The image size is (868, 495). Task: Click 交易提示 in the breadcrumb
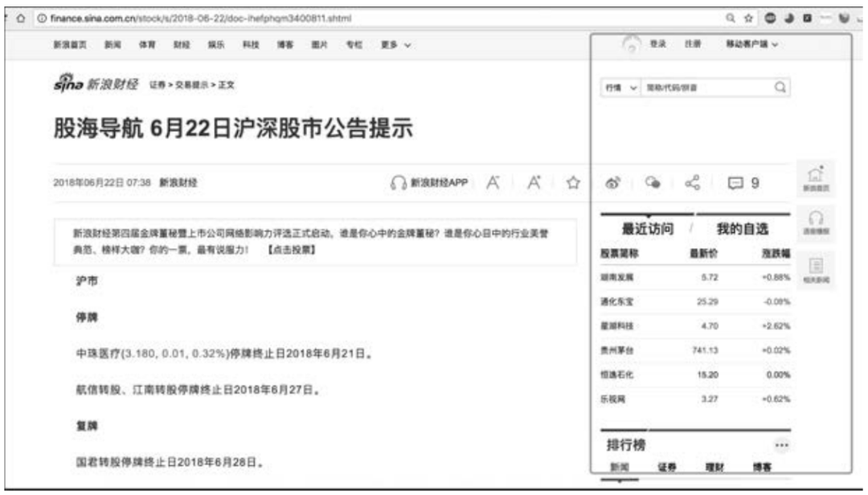[191, 84]
